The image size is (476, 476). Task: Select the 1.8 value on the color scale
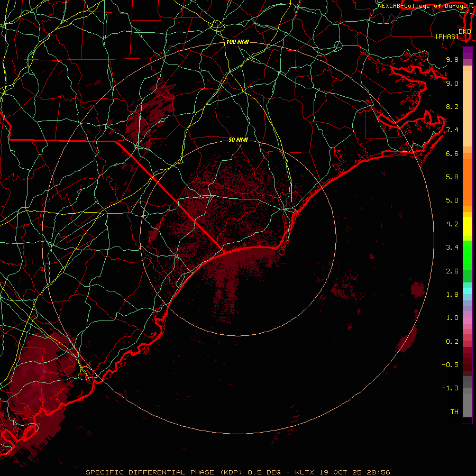coord(452,295)
